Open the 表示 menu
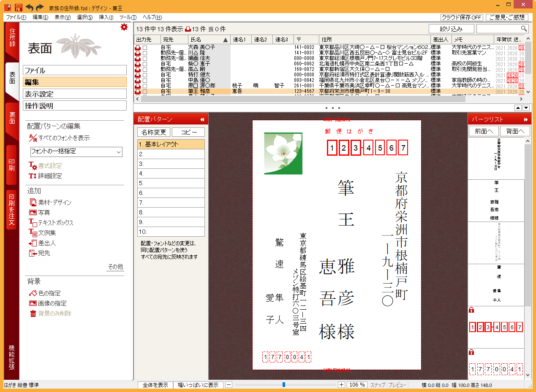Image resolution: width=536 pixels, height=392 pixels. tap(63, 17)
